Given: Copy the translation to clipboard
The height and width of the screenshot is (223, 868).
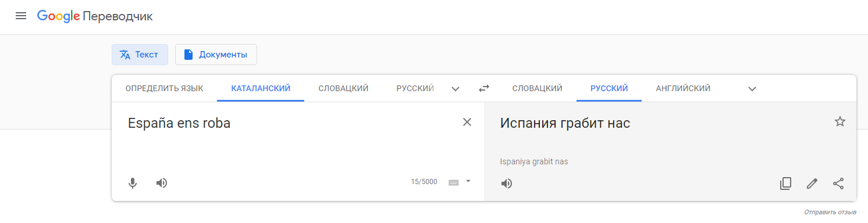Looking at the screenshot, I should [785, 184].
